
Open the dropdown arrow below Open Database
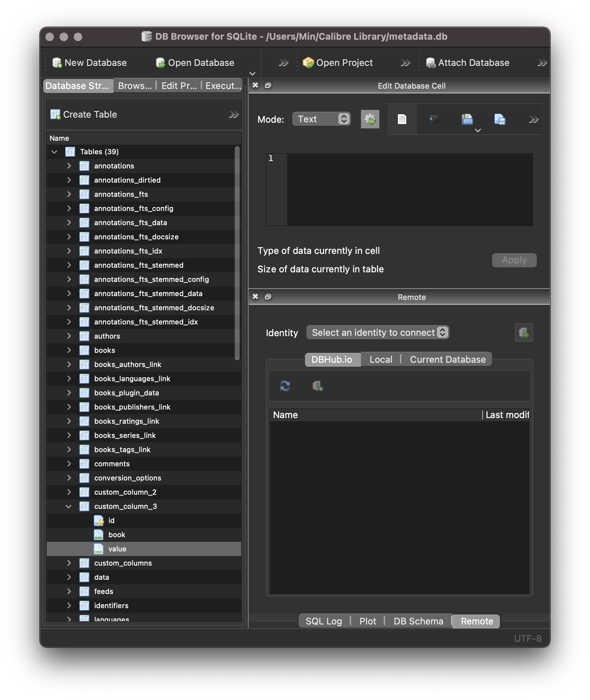coord(252,73)
